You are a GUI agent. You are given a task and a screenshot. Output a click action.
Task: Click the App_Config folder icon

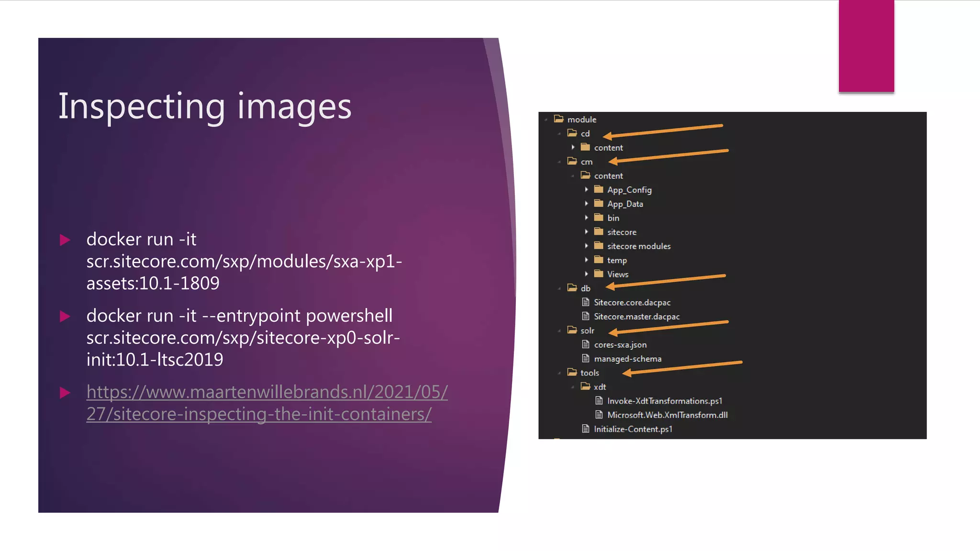pos(599,189)
